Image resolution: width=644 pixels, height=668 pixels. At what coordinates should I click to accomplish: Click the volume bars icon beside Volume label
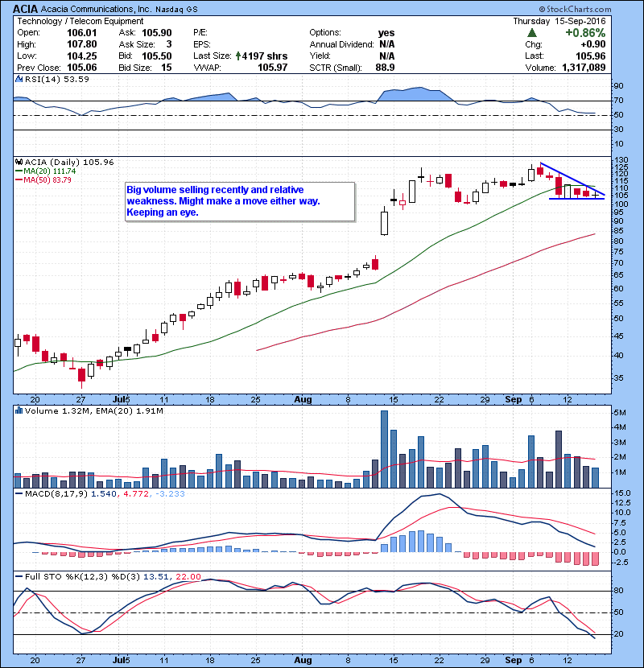point(19,410)
